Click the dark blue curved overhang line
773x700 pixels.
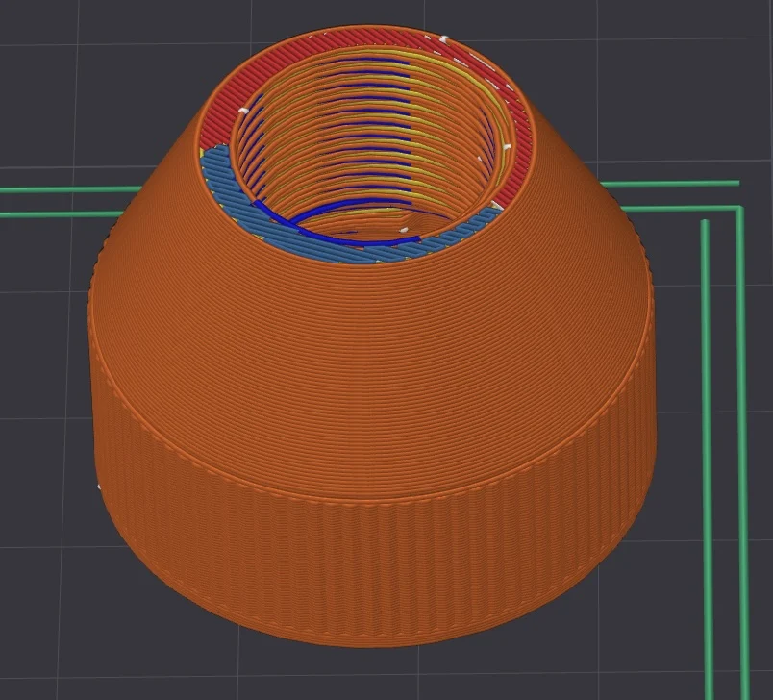click(x=345, y=230)
